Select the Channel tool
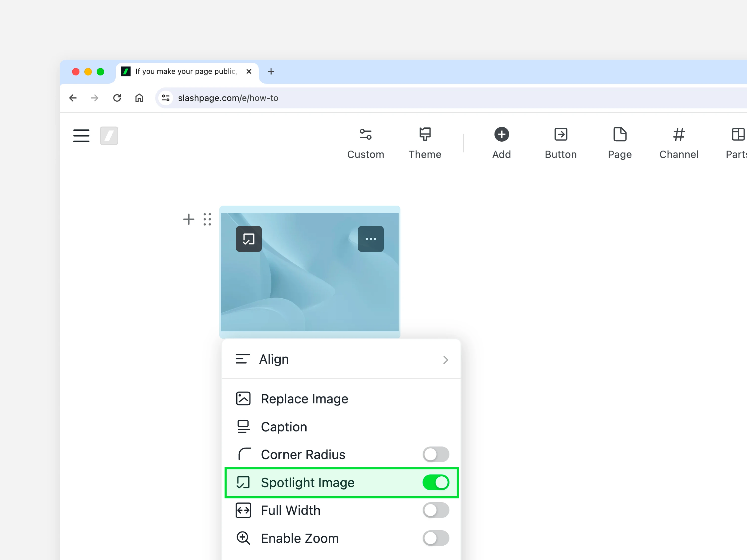The width and height of the screenshot is (747, 560). [679, 143]
